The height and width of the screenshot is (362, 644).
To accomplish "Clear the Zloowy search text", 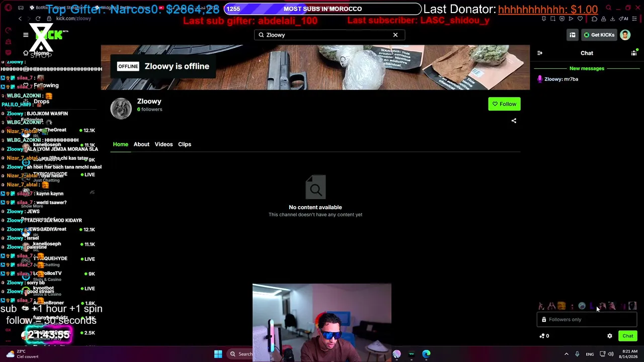I will tap(395, 35).
